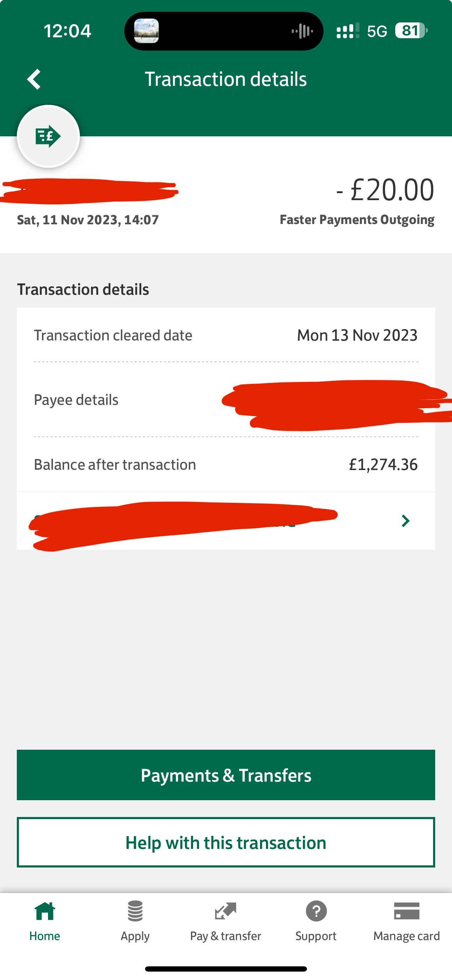This screenshot has height=980, width=452.
Task: Tap the audio waveform indicator
Action: [302, 31]
